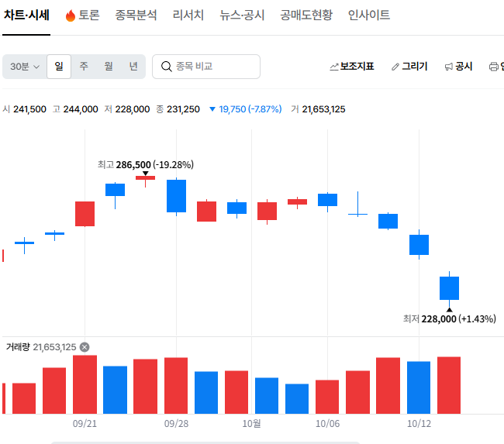This screenshot has height=444, width=504.
Task: Select the 주 weekly chart period
Action: point(84,67)
